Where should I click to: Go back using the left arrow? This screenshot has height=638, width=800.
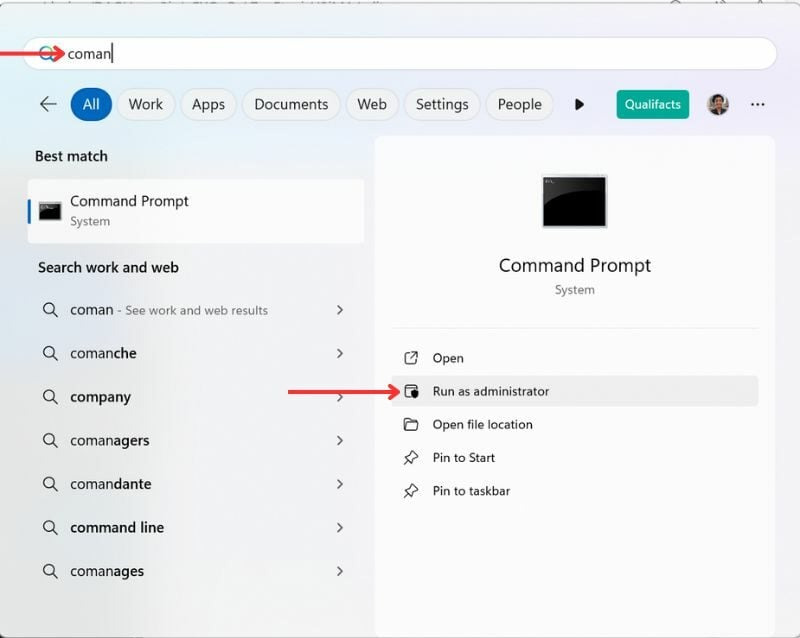(x=48, y=104)
